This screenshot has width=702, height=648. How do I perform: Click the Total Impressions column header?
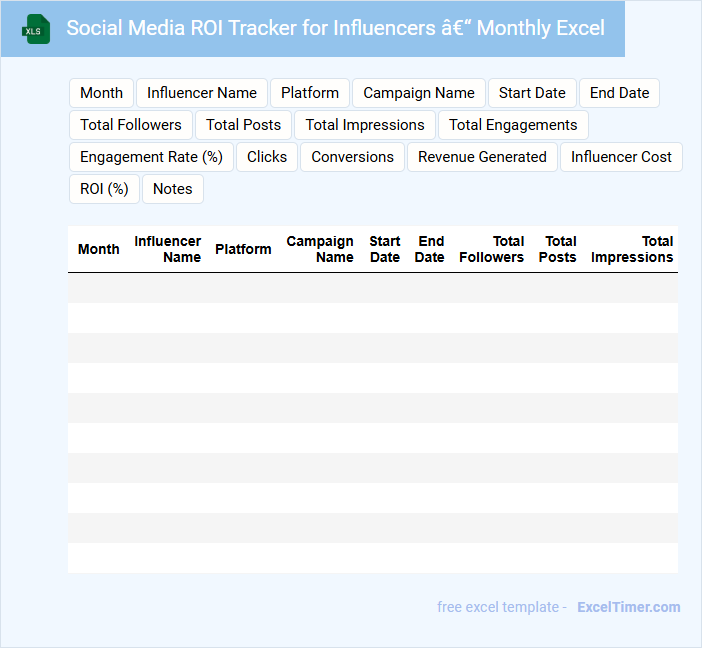632,249
